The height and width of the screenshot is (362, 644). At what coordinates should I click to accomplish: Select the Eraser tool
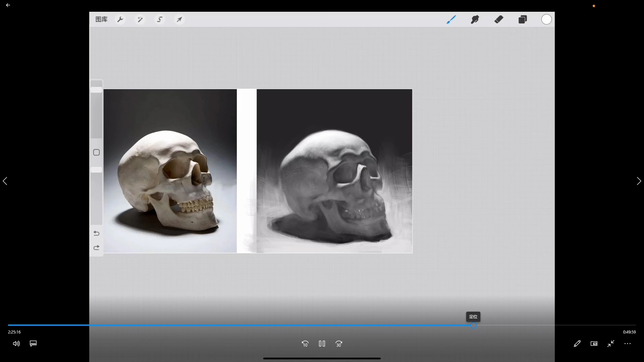pos(499,19)
